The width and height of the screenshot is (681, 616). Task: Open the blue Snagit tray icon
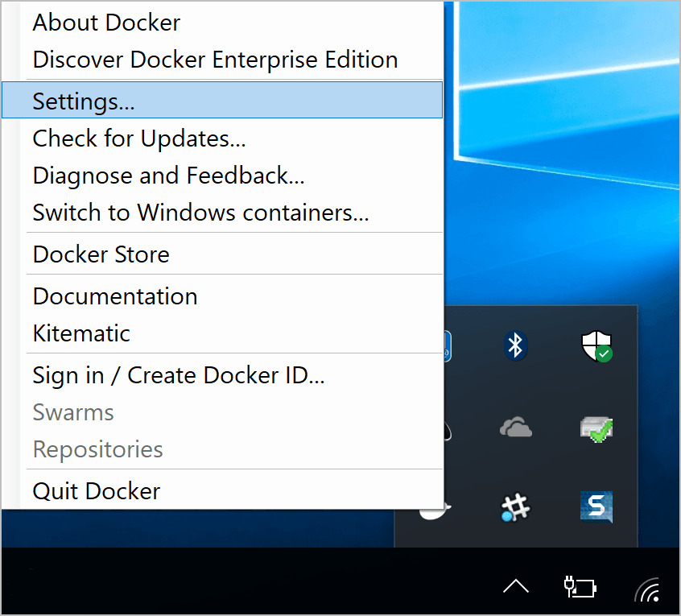[596, 507]
